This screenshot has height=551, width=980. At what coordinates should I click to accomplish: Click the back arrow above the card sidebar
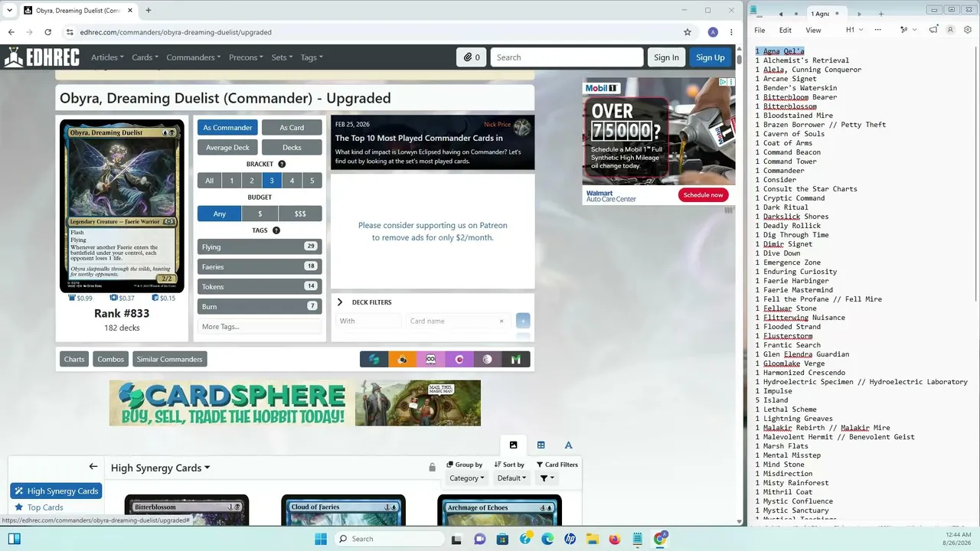[93, 467]
